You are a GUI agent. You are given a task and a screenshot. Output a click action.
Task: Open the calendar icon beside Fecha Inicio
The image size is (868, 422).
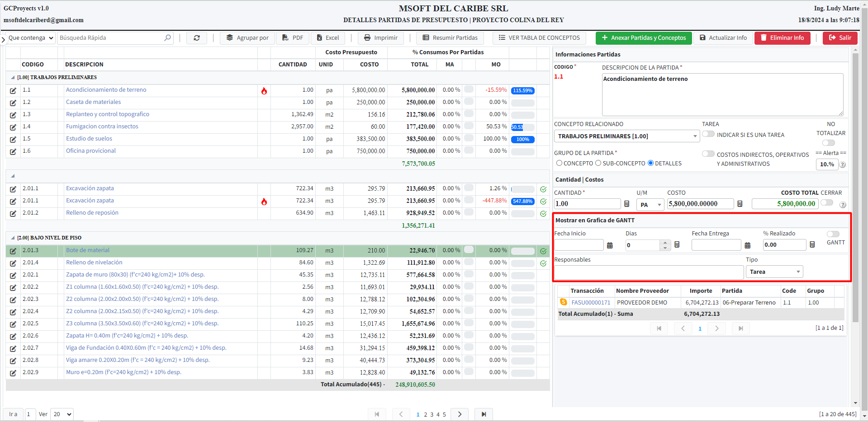click(610, 245)
